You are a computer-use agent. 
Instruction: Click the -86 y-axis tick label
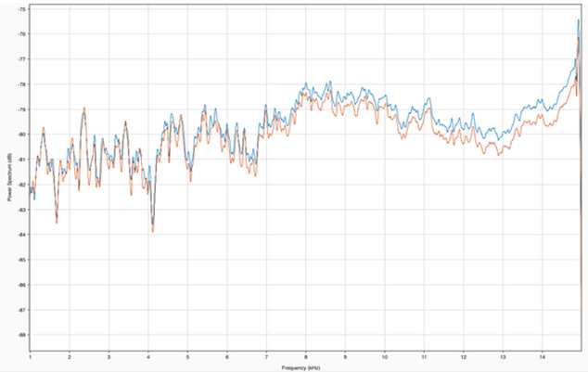(22, 284)
